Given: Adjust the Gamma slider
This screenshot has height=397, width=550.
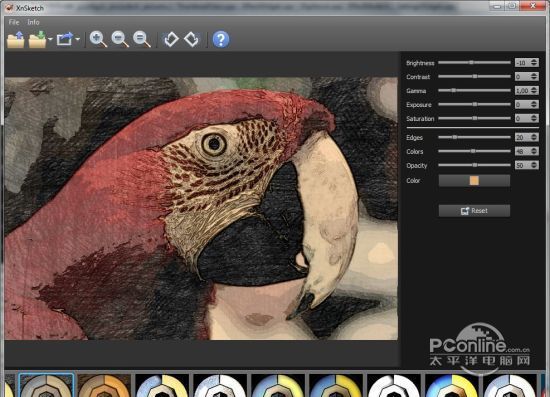Looking at the screenshot, I should 474,90.
